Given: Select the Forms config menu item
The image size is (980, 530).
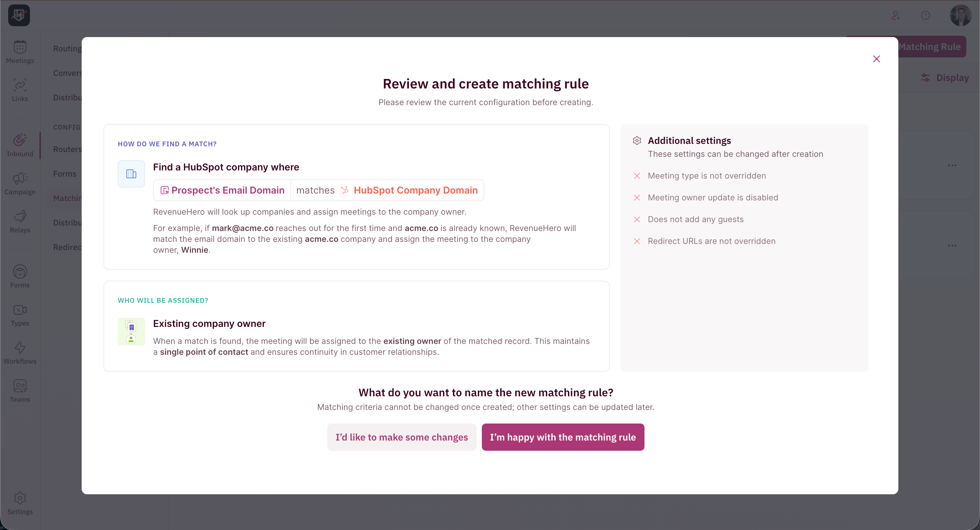Looking at the screenshot, I should tap(65, 174).
